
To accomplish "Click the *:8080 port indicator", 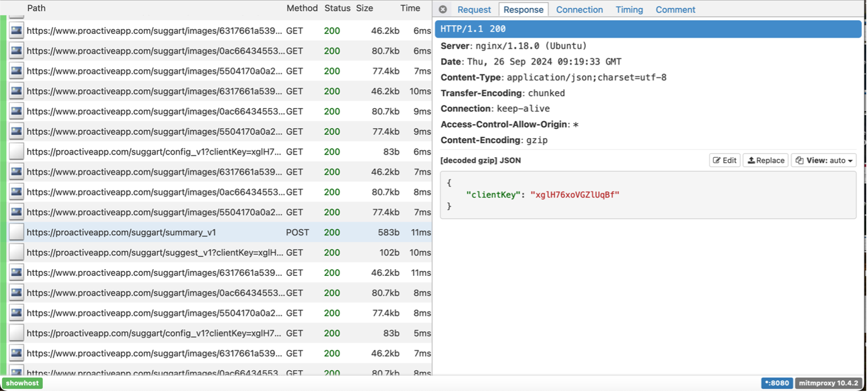I will [x=776, y=383].
